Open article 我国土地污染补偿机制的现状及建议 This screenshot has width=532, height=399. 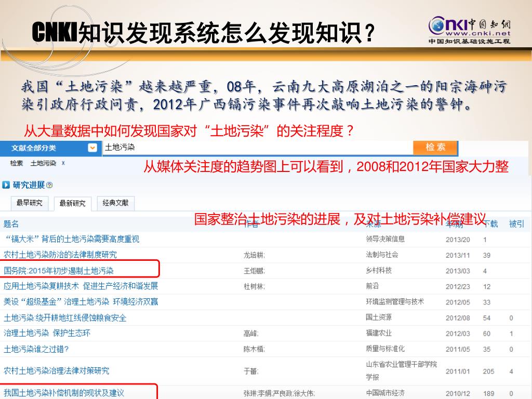pyautogui.click(x=64, y=393)
